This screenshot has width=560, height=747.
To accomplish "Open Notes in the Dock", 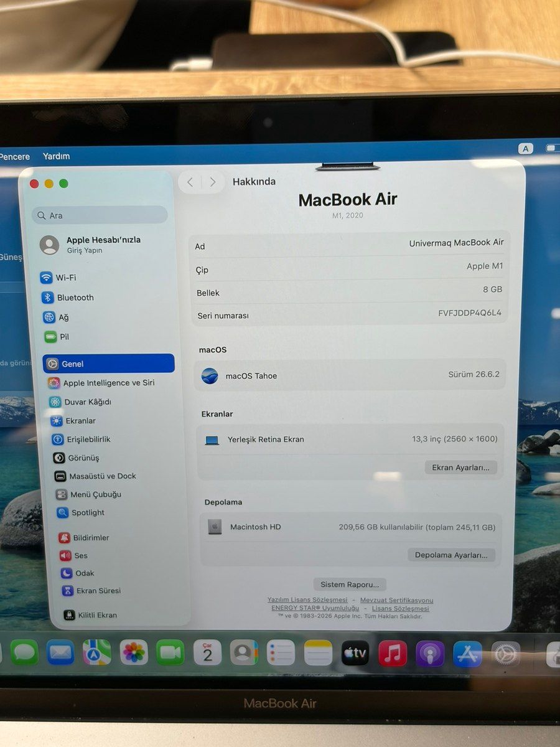I will (x=318, y=653).
